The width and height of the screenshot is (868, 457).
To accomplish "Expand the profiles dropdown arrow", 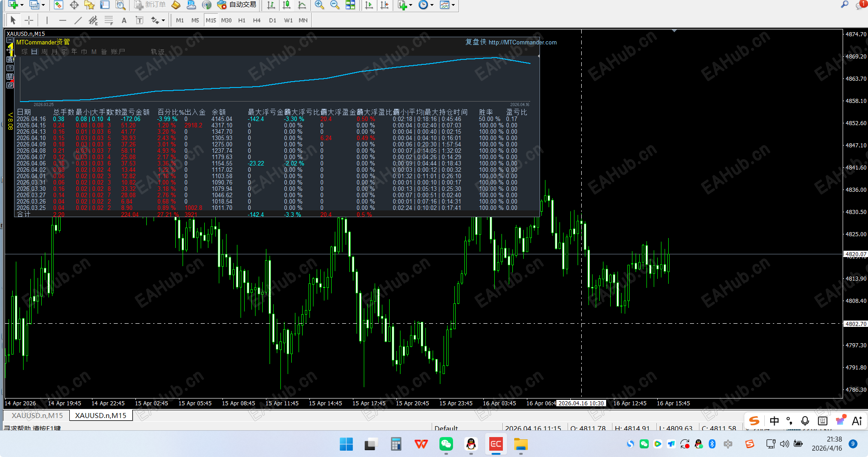I will pyautogui.click(x=43, y=5).
